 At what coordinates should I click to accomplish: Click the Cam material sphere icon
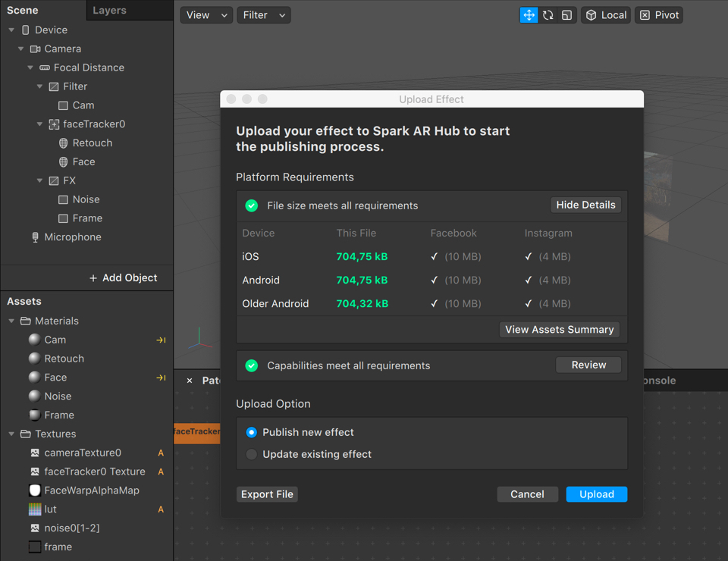pyautogui.click(x=35, y=340)
